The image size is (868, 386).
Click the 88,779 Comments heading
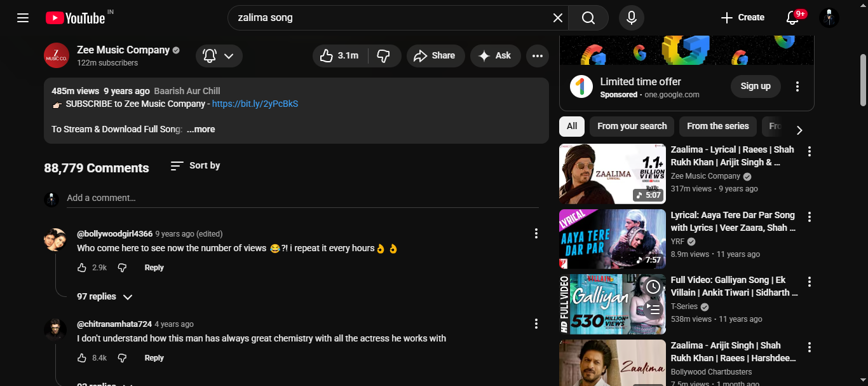click(97, 168)
